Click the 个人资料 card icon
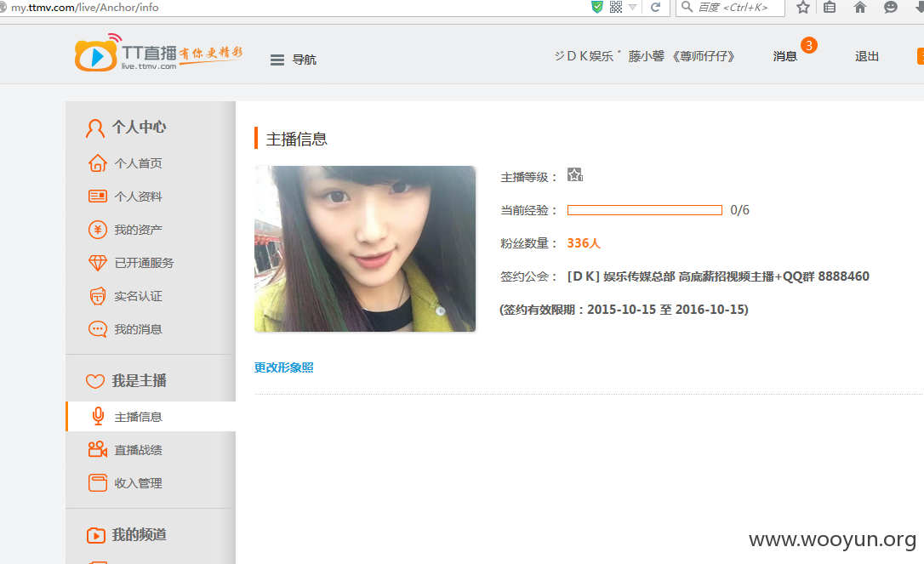The width and height of the screenshot is (924, 564). [97, 197]
